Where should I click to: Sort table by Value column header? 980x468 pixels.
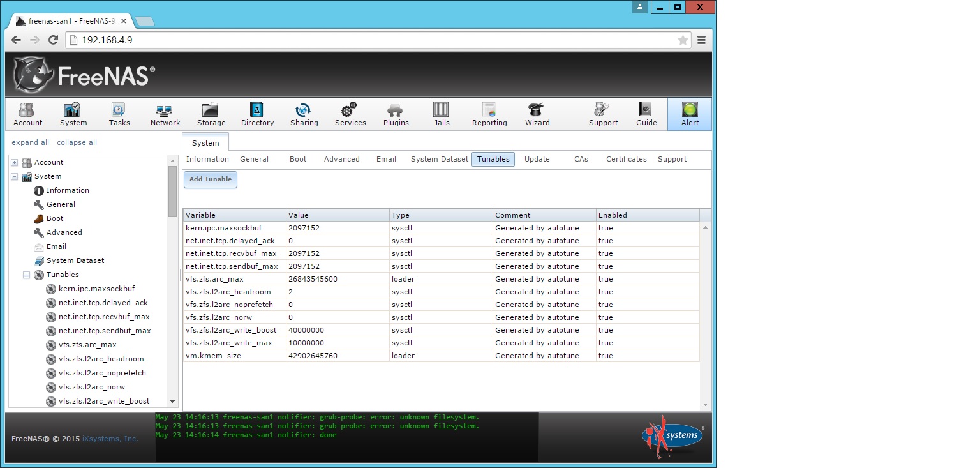(x=338, y=215)
